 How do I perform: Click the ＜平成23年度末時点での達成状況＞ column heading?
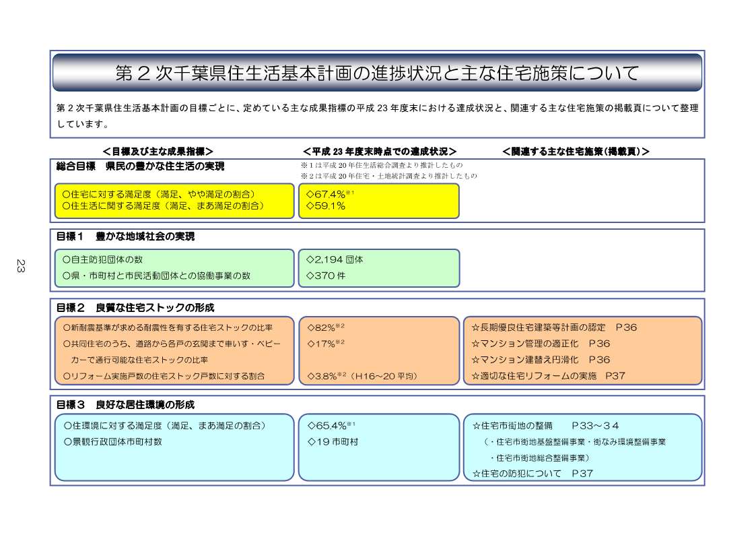(x=379, y=151)
